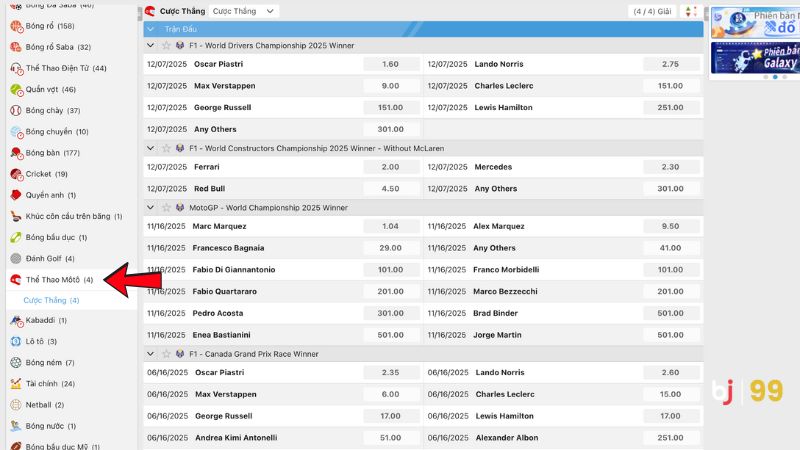Bet on Norris Canada GP odds 2.60
800x450 pixels.
coord(670,373)
